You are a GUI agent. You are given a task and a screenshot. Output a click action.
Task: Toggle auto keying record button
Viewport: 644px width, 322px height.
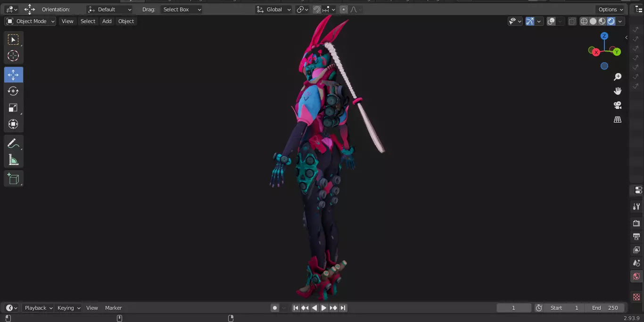point(275,308)
